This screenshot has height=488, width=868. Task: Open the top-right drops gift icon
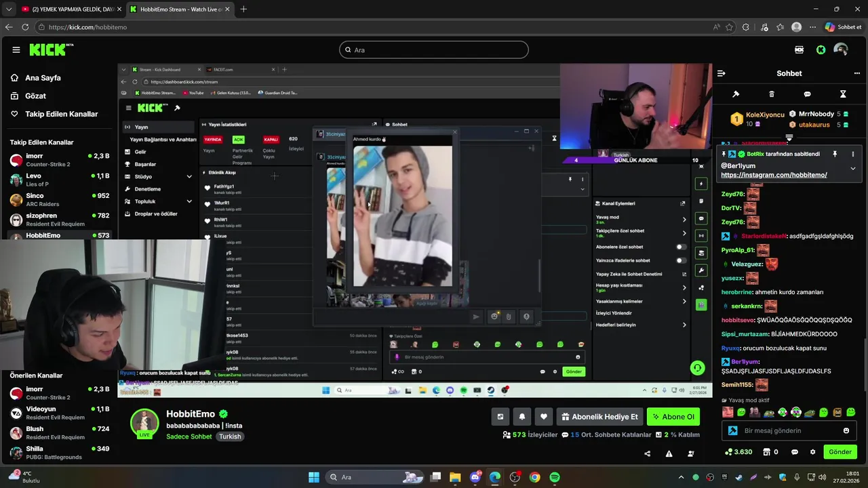(x=799, y=49)
